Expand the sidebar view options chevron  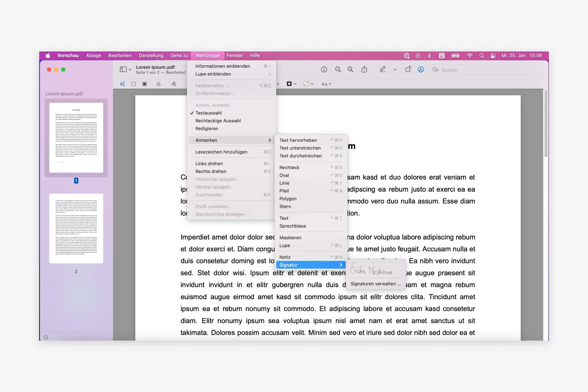point(130,70)
